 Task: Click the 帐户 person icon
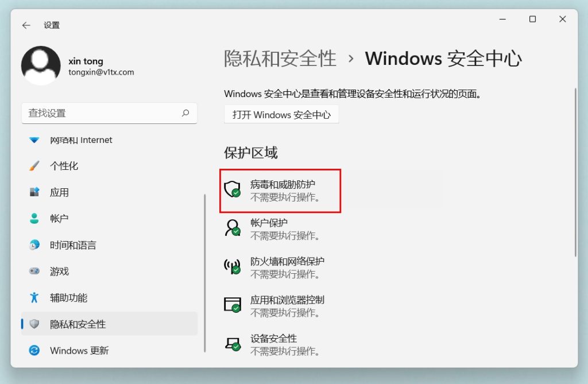tap(34, 218)
